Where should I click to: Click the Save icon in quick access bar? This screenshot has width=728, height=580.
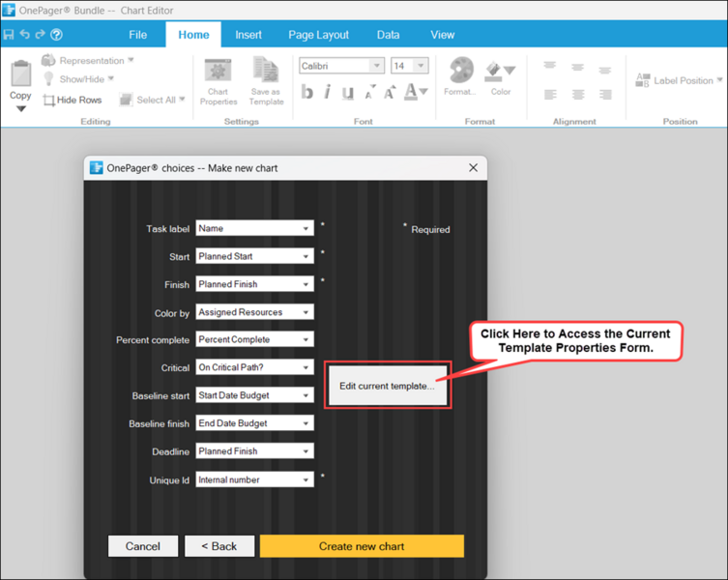9,35
